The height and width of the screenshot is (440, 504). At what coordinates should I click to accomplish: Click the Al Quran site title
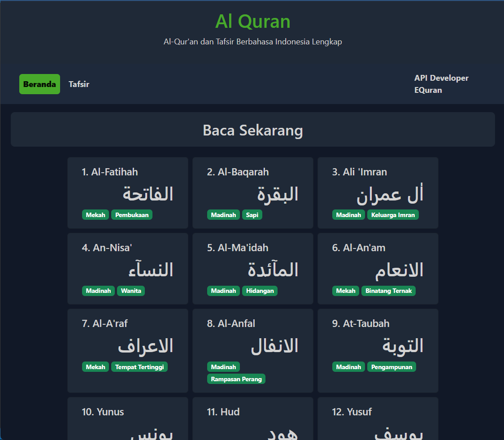click(252, 21)
